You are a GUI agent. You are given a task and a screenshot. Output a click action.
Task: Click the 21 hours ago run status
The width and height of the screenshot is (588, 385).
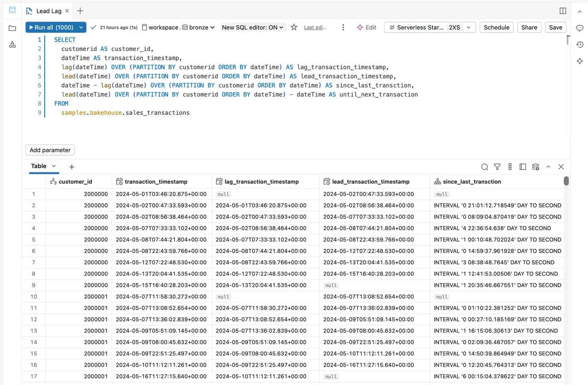tap(114, 28)
